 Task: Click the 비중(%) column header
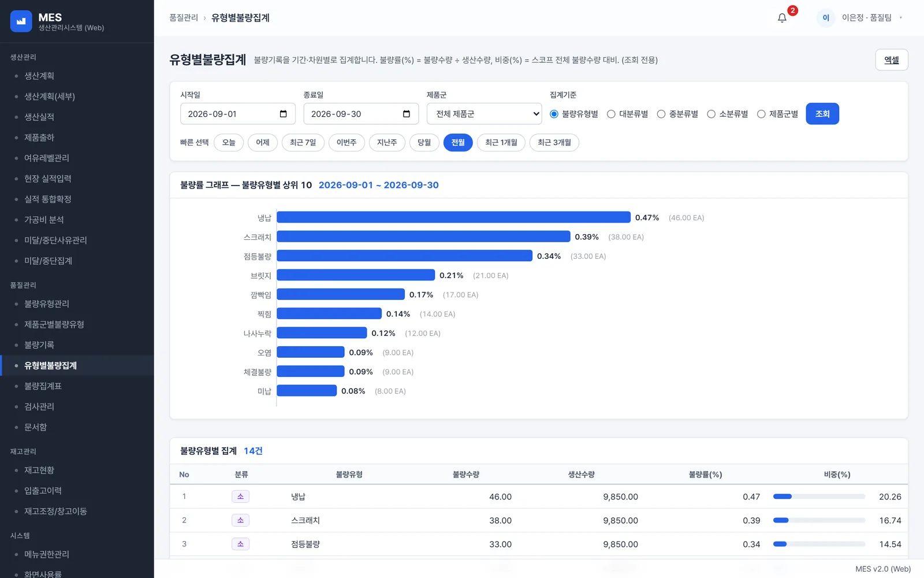(837, 475)
